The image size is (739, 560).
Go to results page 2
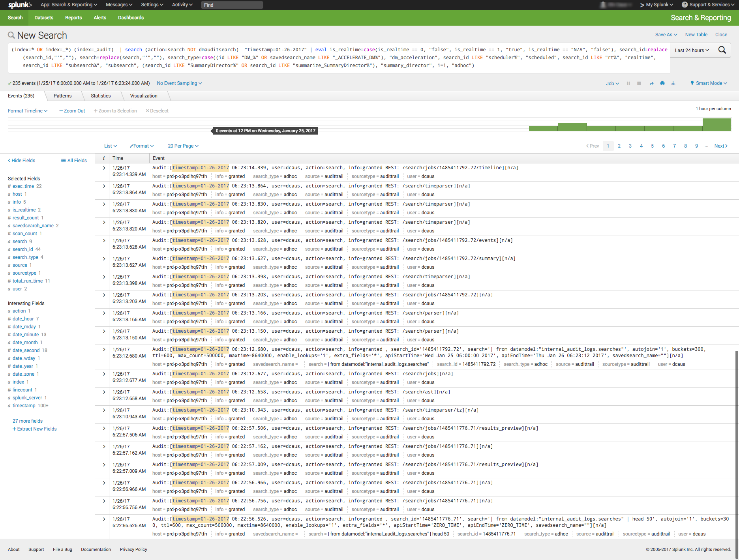click(x=619, y=146)
